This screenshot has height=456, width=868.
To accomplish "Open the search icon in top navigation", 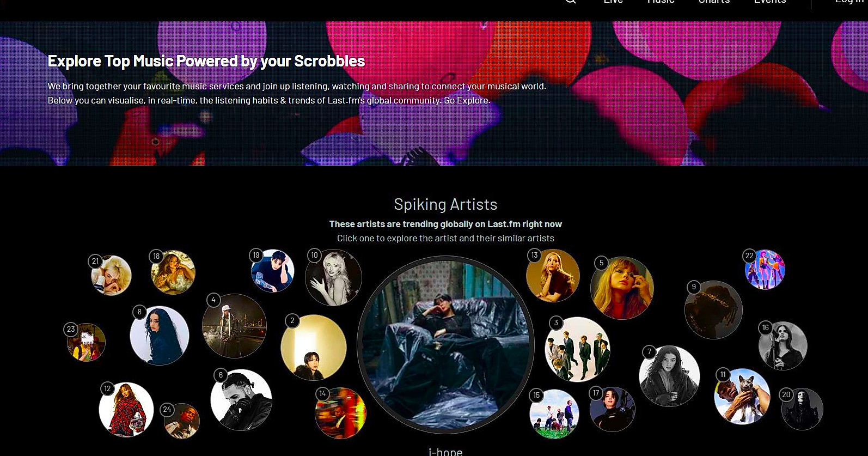I will [x=570, y=2].
